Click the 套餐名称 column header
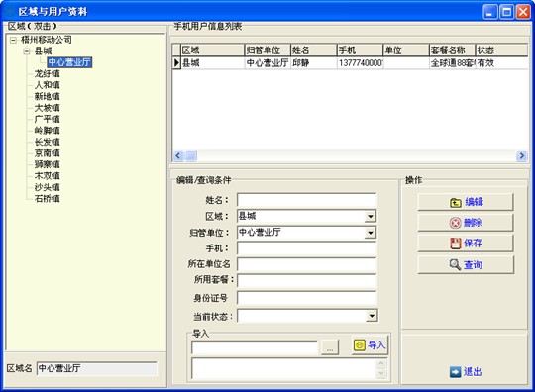Viewport: 535px width, 392px height. click(452, 50)
